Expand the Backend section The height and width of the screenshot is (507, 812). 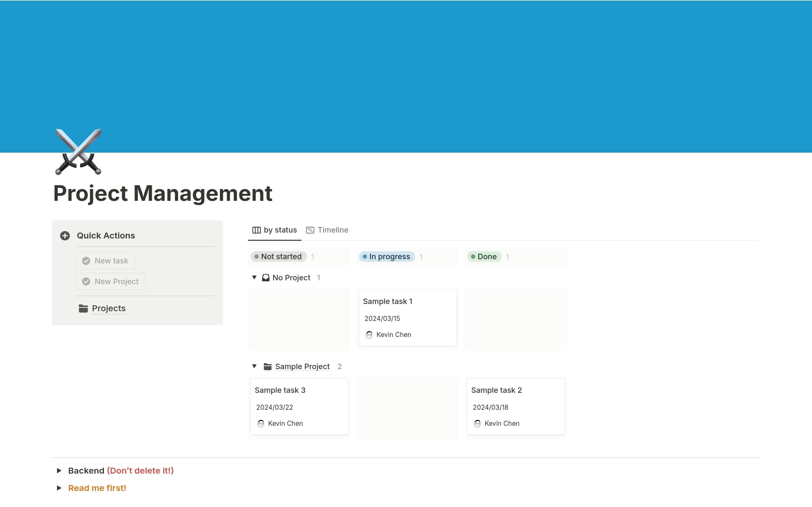point(59,470)
